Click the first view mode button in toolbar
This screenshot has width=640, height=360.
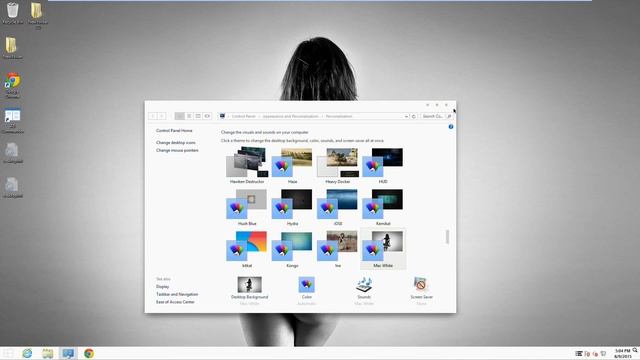(179, 116)
